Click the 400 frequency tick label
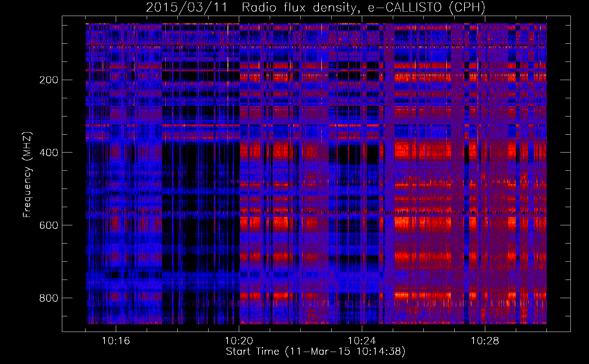 pos(48,153)
